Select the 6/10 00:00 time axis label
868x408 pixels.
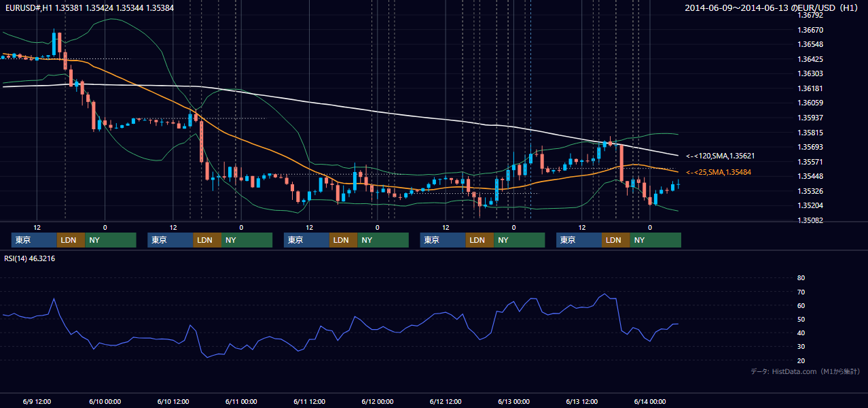click(x=105, y=401)
